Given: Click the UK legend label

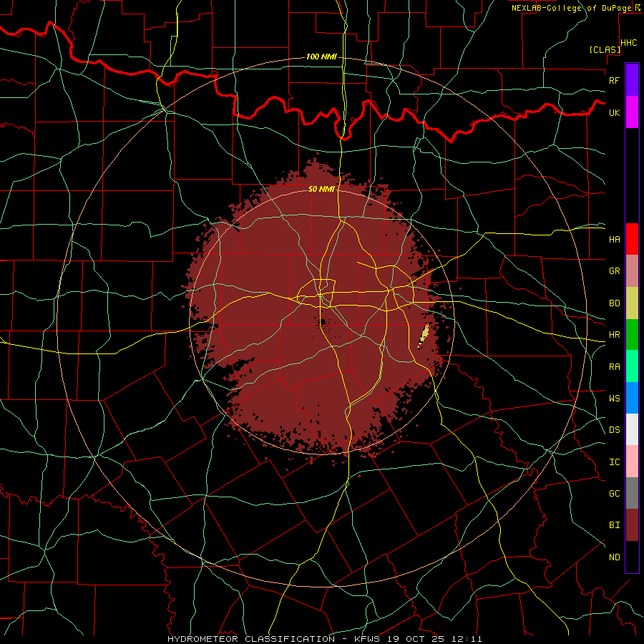Looking at the screenshot, I should pos(615,112).
